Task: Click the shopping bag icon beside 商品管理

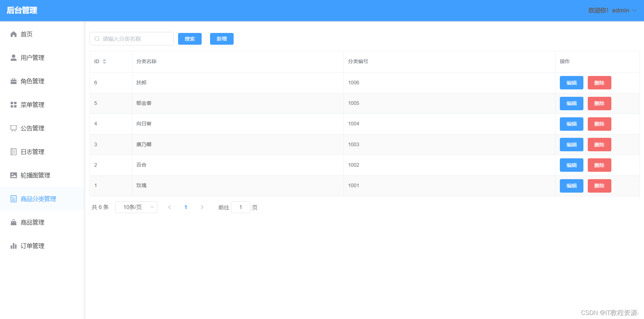Action: (x=13, y=222)
